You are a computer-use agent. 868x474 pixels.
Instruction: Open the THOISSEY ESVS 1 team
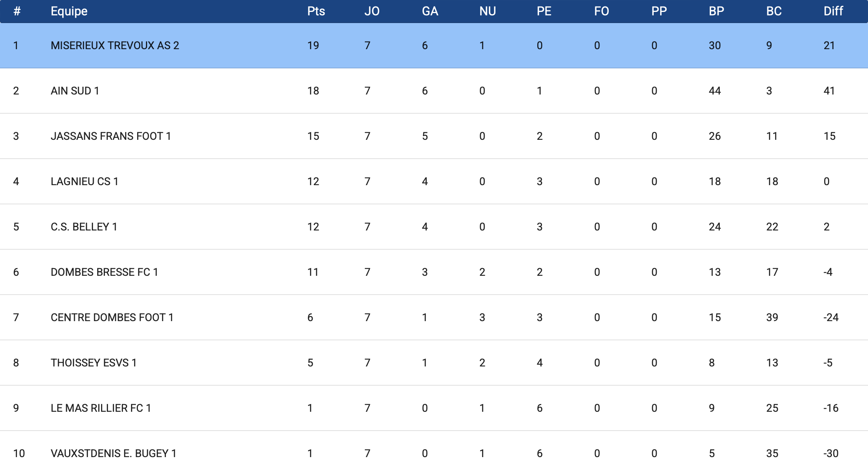coord(94,363)
